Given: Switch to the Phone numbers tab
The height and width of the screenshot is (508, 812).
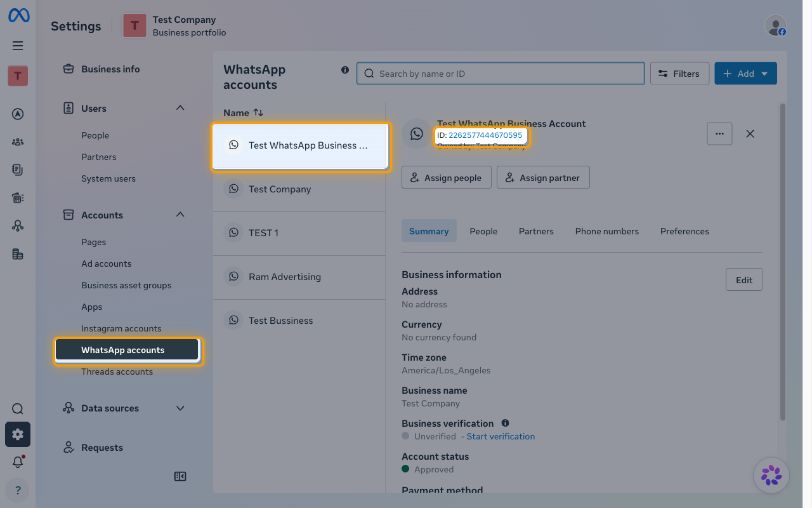Looking at the screenshot, I should coord(607,231).
